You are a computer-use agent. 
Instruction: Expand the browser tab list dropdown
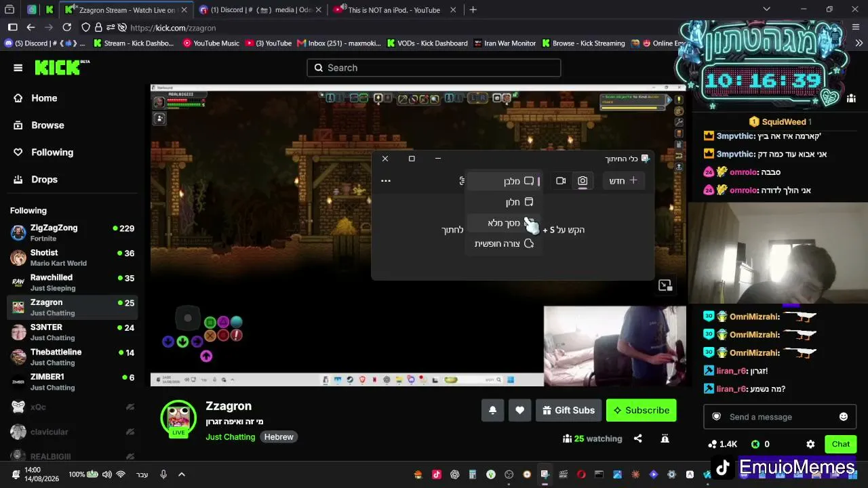(x=766, y=9)
